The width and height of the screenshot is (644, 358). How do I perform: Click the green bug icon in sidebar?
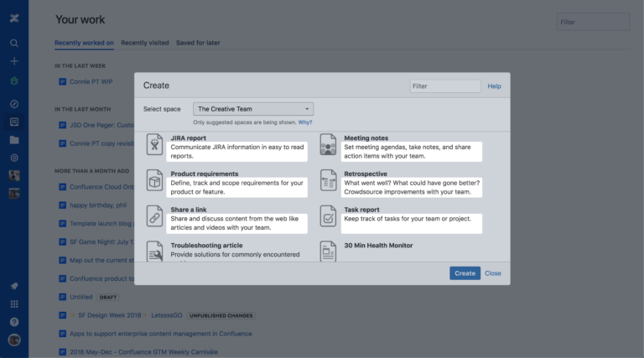click(x=14, y=80)
